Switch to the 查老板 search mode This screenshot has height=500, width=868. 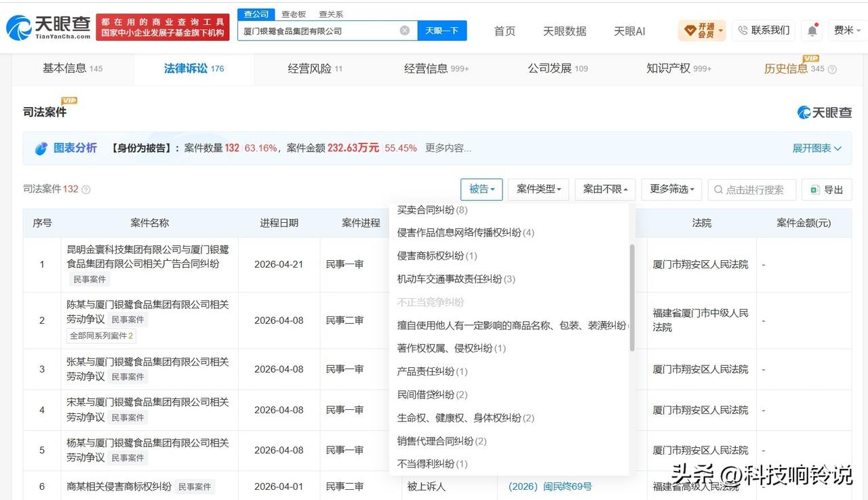pyautogui.click(x=294, y=14)
